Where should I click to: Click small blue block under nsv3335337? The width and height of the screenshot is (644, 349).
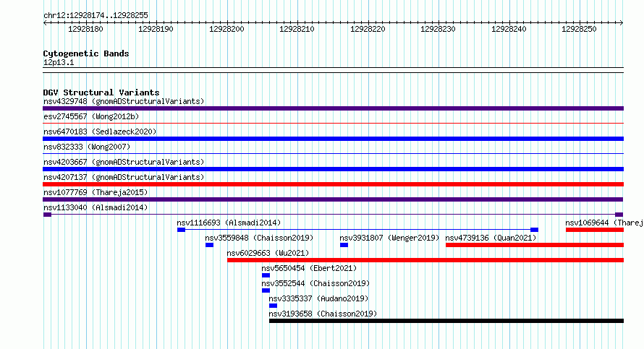273,306
